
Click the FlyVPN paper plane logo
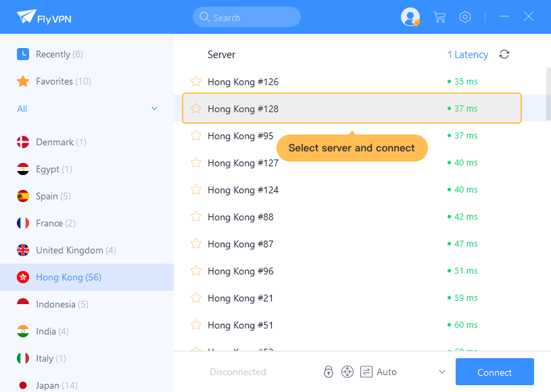(x=26, y=16)
